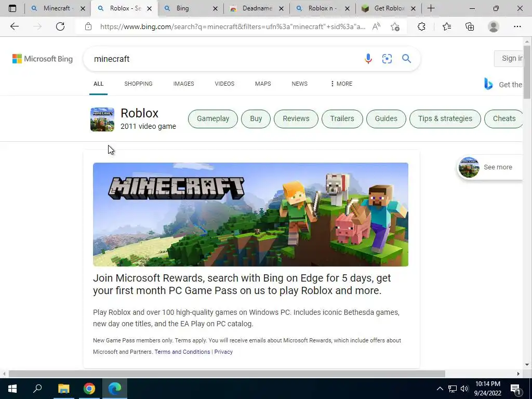Click the See more side card

coord(490,167)
